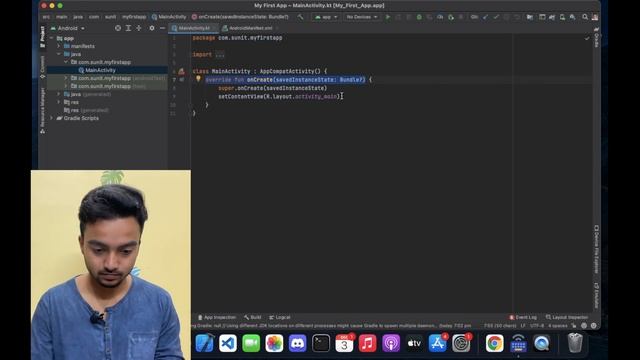This screenshot has width=640, height=360.
Task: Open System Preferences from dock
Action: coord(461,343)
